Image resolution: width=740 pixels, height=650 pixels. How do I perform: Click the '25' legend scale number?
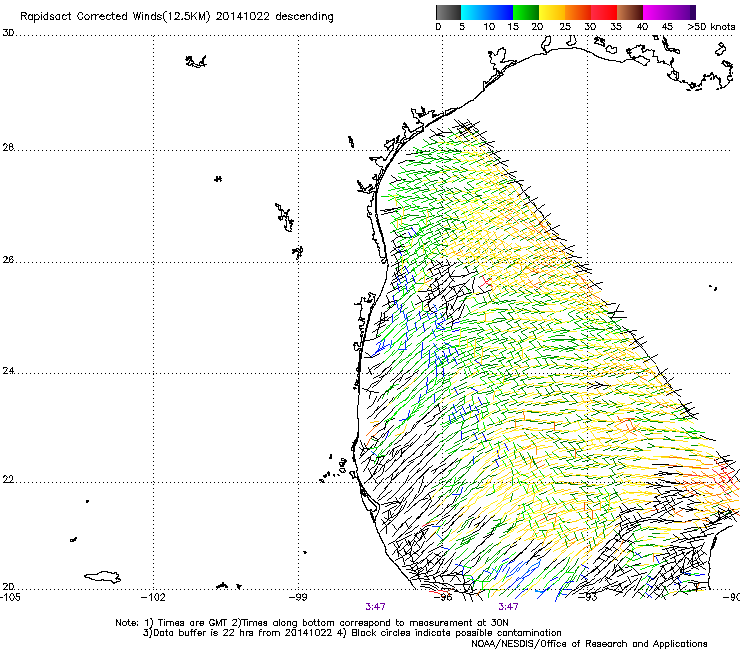565,27
